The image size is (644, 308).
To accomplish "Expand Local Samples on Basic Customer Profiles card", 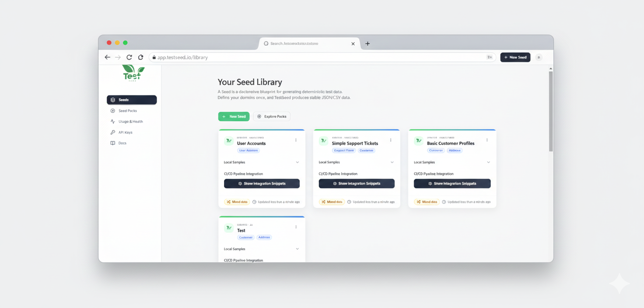I will pos(488,162).
